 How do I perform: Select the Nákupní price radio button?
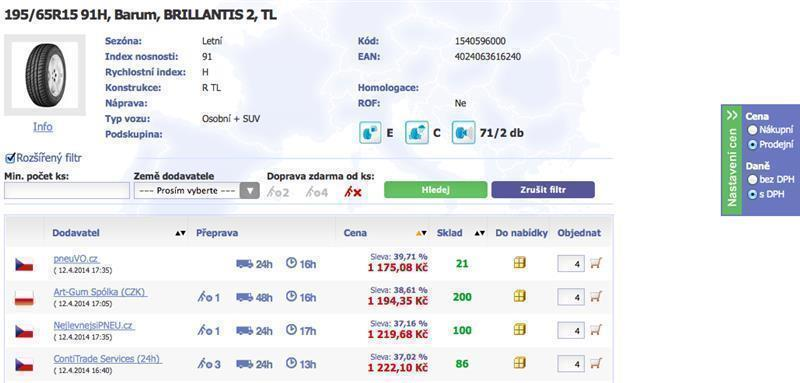(x=752, y=130)
